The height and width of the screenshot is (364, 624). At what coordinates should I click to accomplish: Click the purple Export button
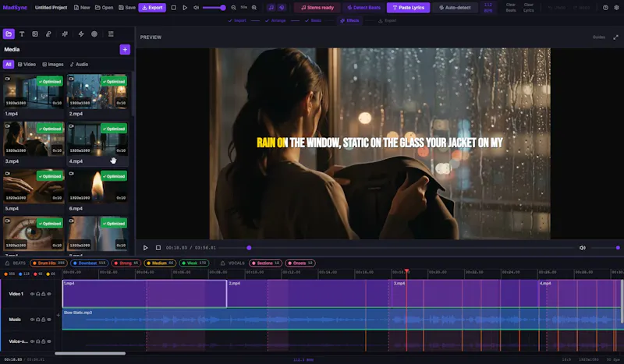(x=152, y=8)
